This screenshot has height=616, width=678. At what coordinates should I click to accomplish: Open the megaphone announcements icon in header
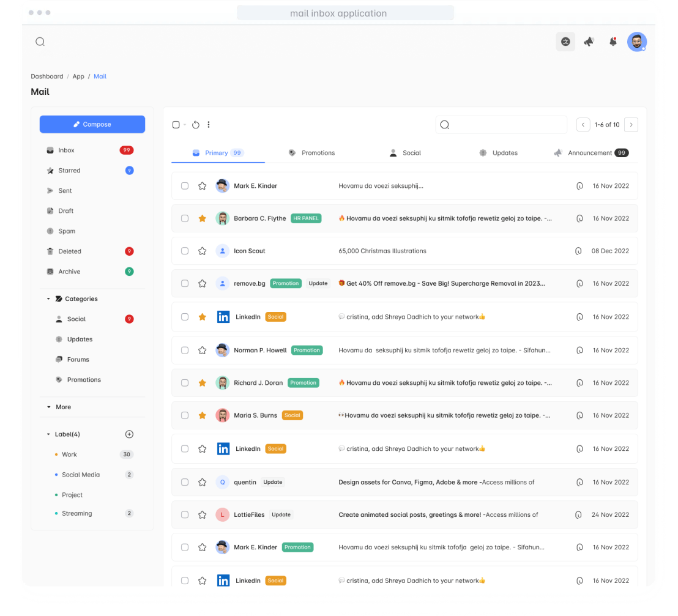589,42
